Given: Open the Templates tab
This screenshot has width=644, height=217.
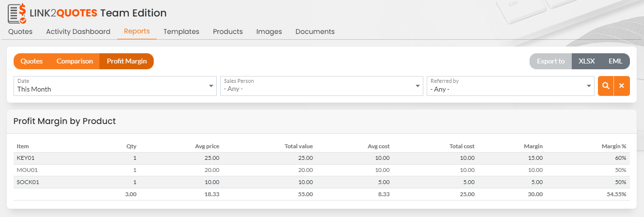Looking at the screenshot, I should [181, 31].
